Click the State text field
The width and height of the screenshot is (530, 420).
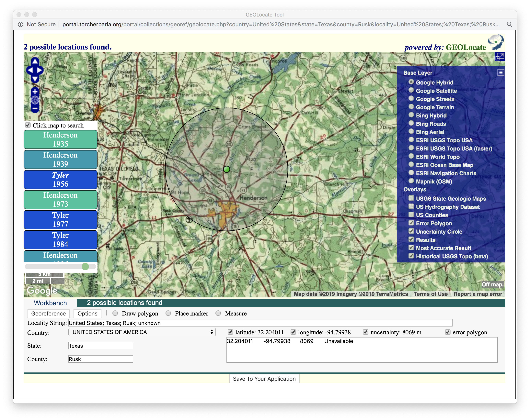pyautogui.click(x=101, y=346)
